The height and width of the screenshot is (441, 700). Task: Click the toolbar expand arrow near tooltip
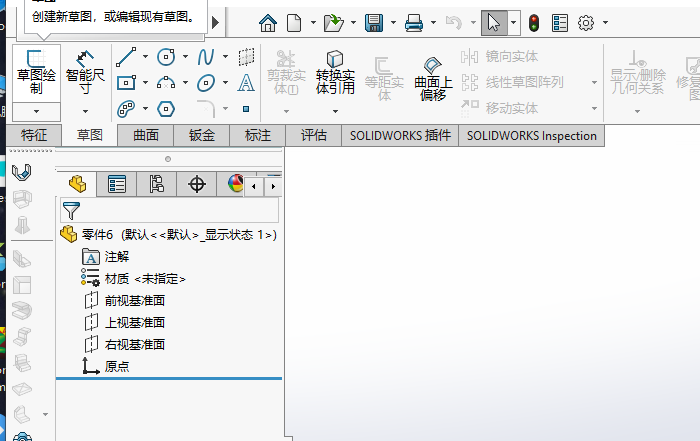click(x=216, y=22)
